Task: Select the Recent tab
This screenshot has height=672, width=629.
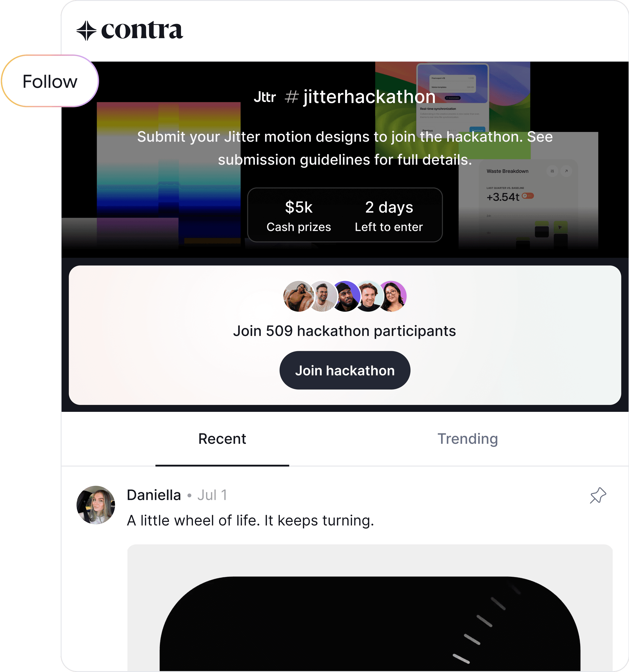Action: pyautogui.click(x=222, y=439)
